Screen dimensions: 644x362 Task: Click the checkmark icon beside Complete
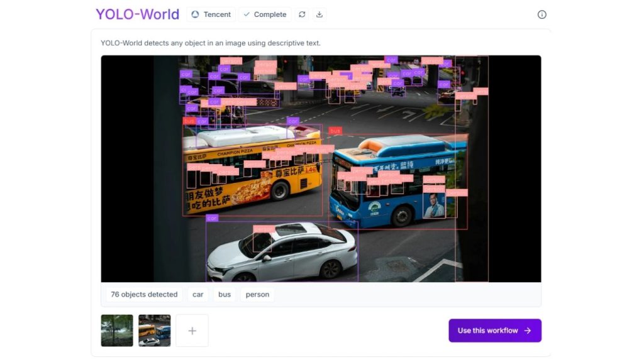(x=247, y=14)
